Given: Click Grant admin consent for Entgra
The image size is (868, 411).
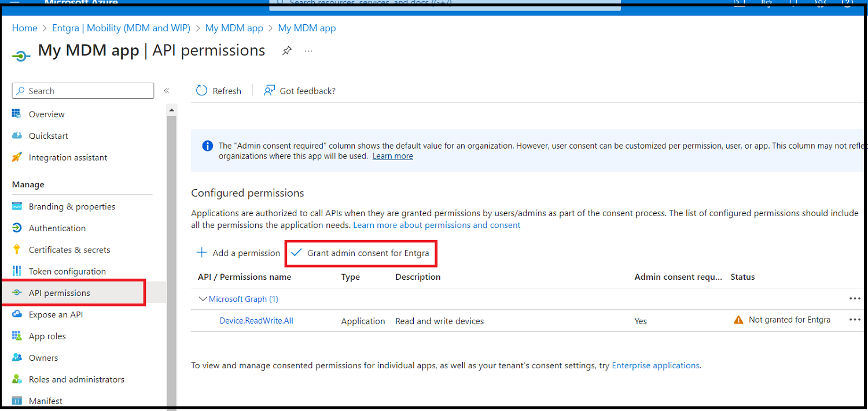Looking at the screenshot, I should pyautogui.click(x=361, y=253).
